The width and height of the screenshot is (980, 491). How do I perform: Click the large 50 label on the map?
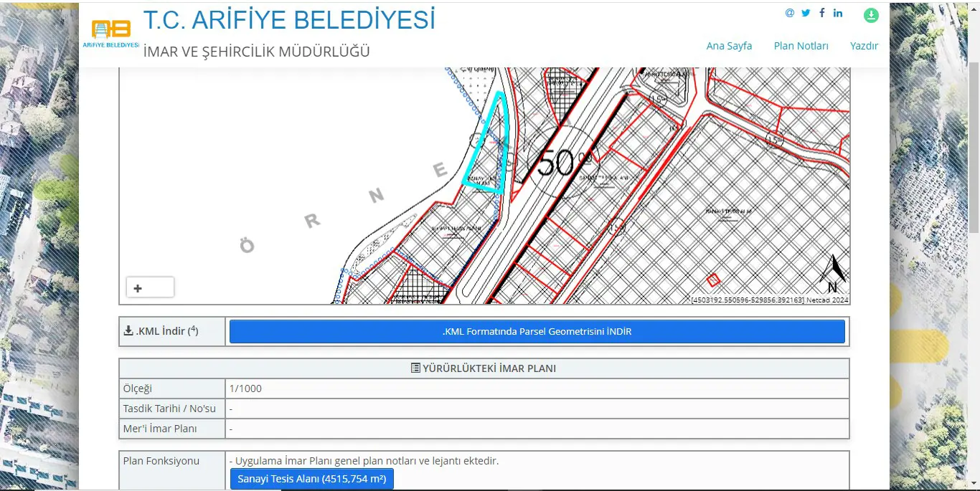pyautogui.click(x=557, y=163)
